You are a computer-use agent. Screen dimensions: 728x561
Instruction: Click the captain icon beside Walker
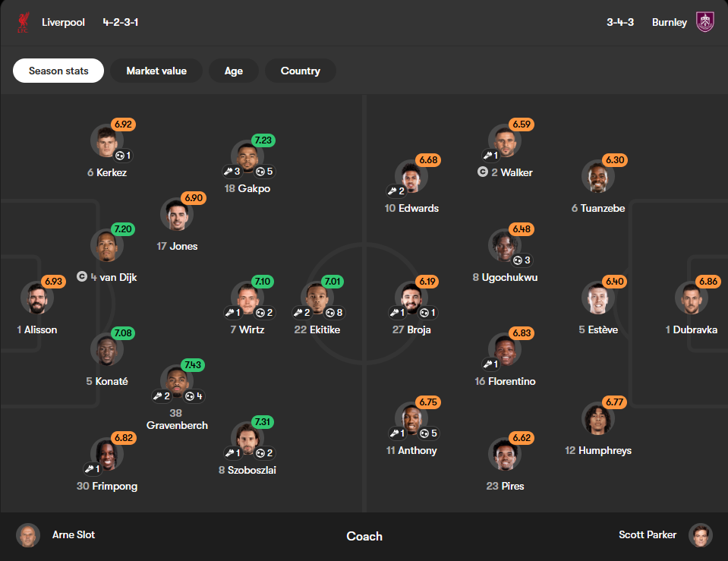point(483,172)
